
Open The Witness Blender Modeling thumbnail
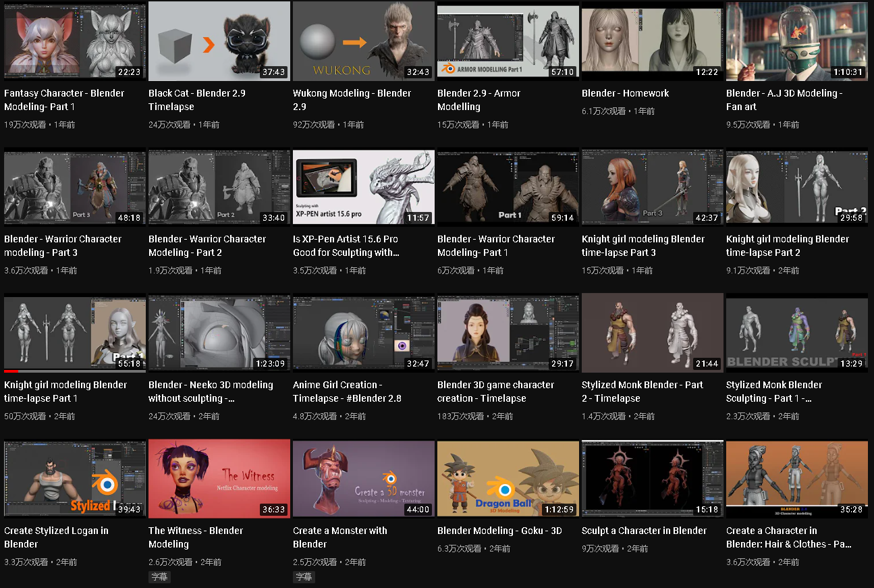219,478
